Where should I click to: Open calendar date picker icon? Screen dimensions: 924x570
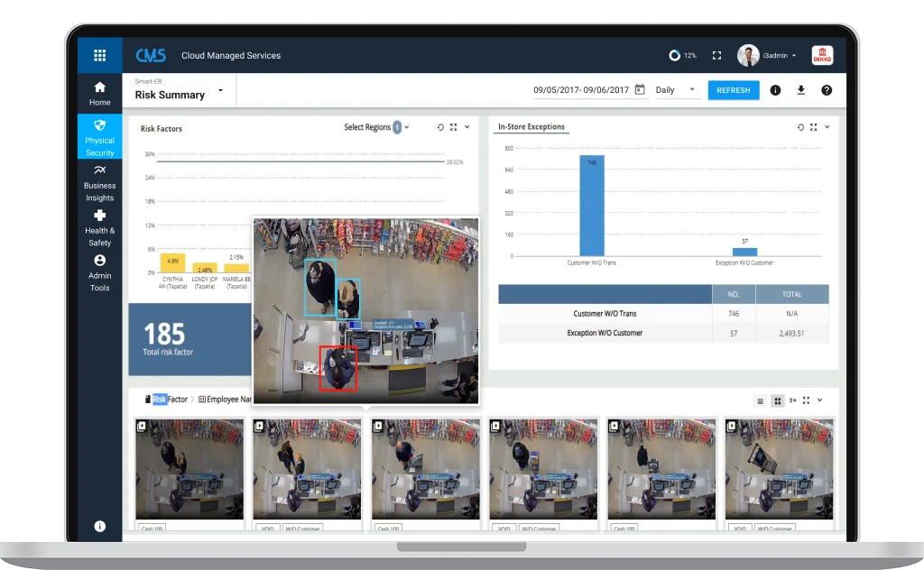pos(640,90)
